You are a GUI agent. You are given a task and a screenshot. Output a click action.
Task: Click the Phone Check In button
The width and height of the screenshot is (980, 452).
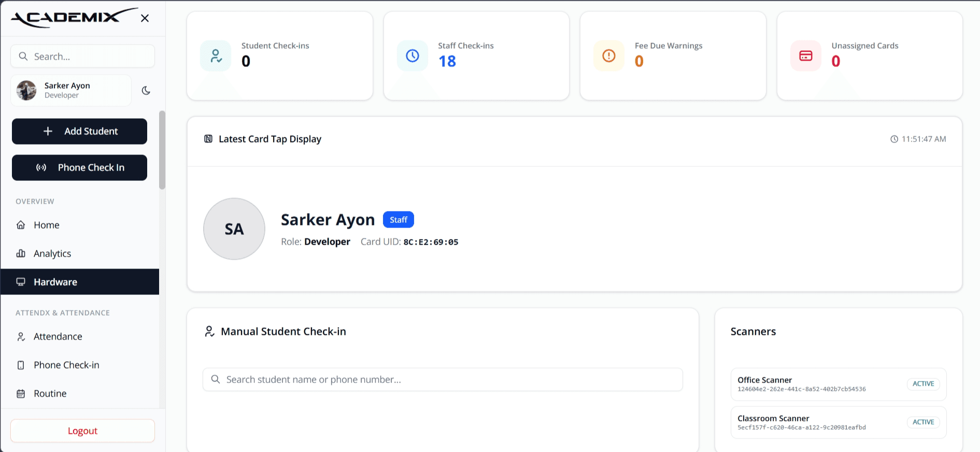[x=79, y=167]
